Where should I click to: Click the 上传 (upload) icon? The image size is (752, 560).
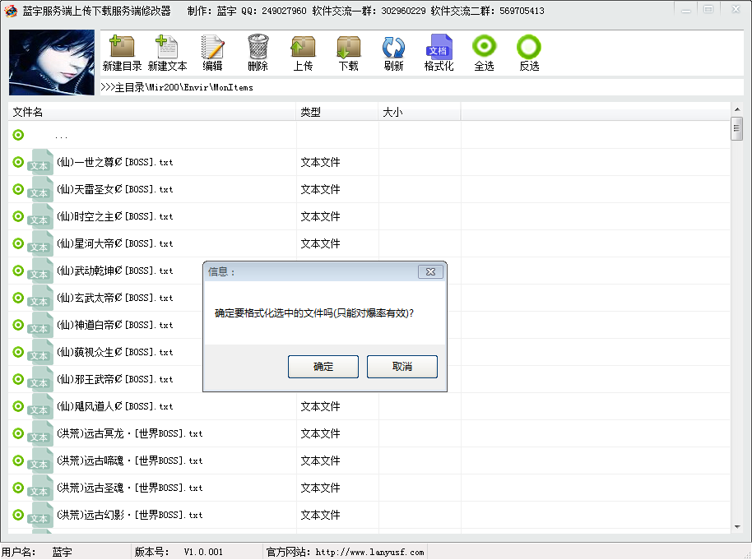303,48
